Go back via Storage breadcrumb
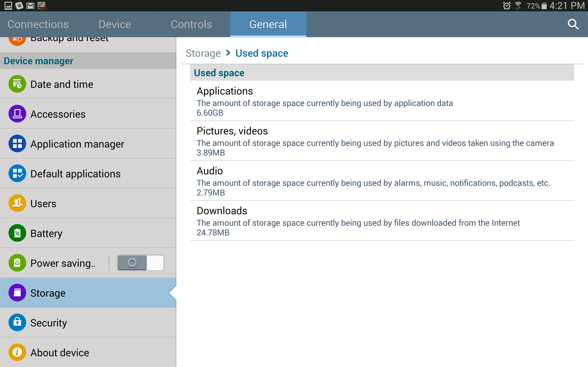This screenshot has height=367, width=588. [x=203, y=53]
